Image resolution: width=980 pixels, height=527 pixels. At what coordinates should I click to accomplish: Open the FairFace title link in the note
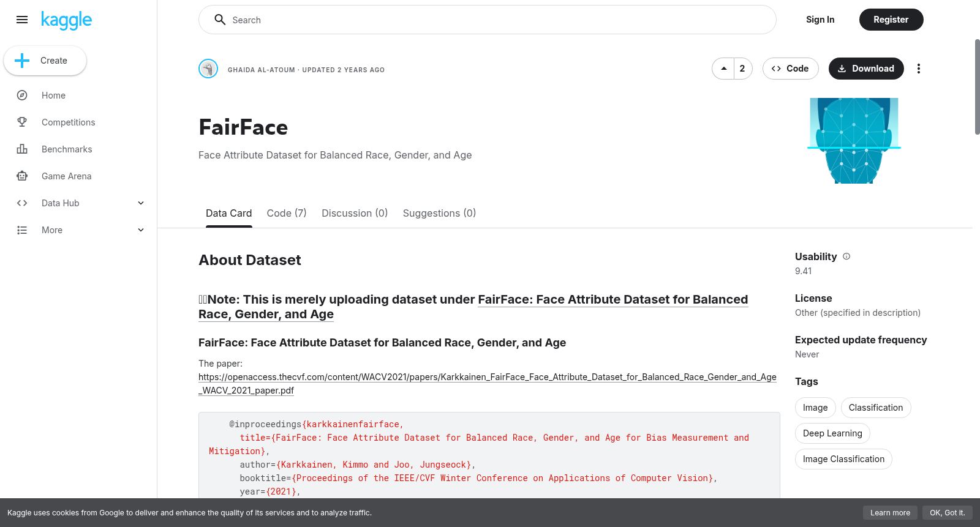click(473, 307)
